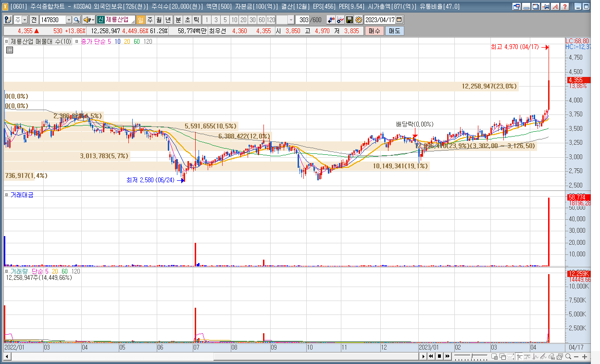Open the calendar date picker icon
600x364 pixels.
coord(399,20)
